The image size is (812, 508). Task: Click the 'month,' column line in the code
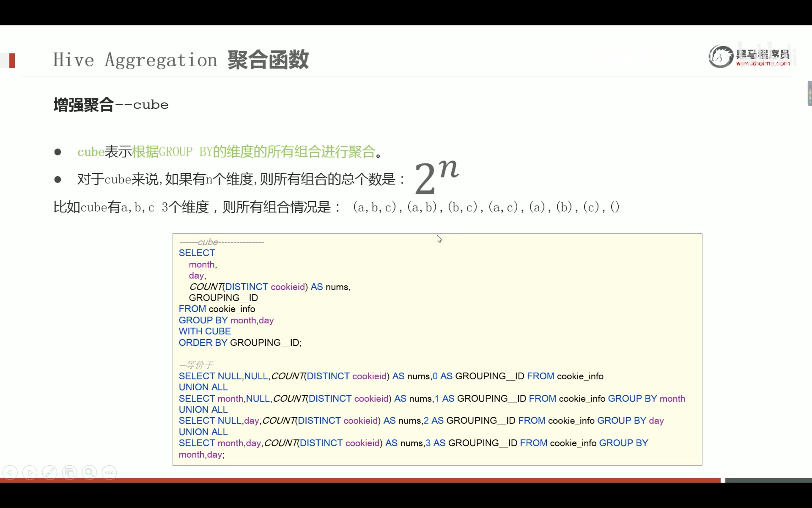point(203,264)
